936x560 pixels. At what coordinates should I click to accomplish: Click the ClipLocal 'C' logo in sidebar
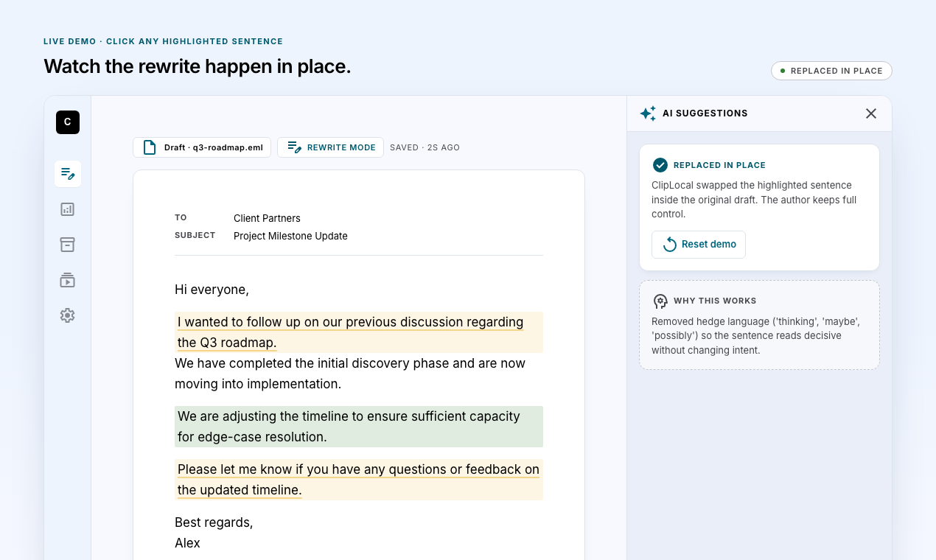(68, 122)
